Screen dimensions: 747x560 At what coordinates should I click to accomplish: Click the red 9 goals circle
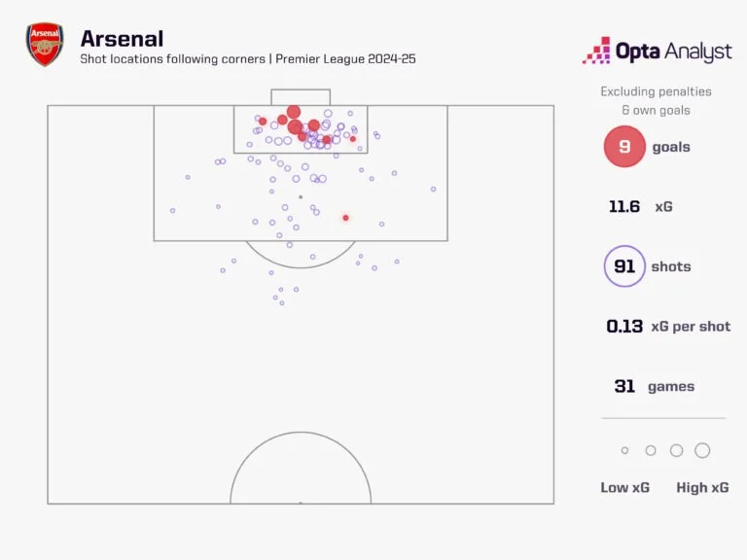click(x=623, y=147)
